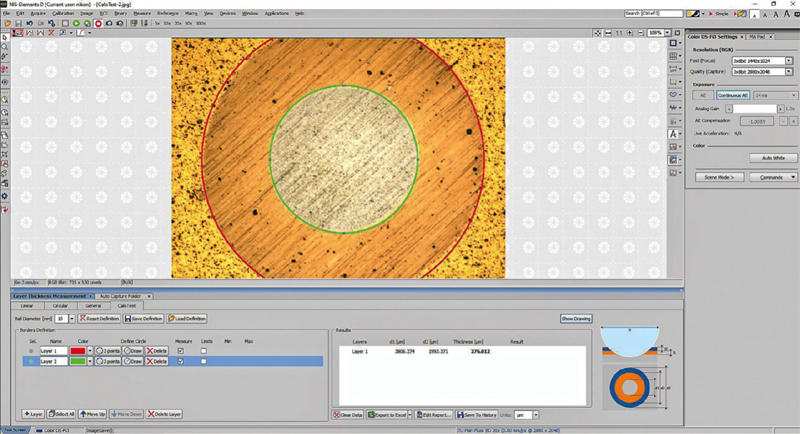Click the Delete Layer button
The height and width of the screenshot is (434, 800).
point(164,414)
